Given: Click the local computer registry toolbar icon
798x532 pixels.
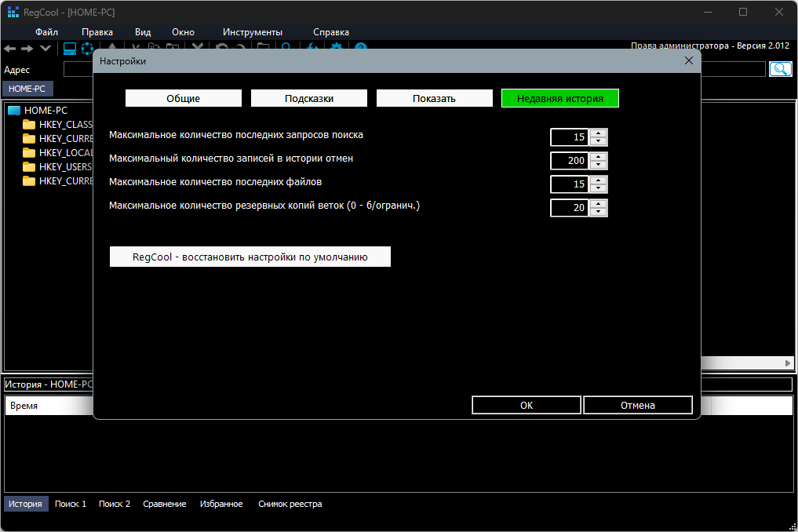Looking at the screenshot, I should coord(70,49).
